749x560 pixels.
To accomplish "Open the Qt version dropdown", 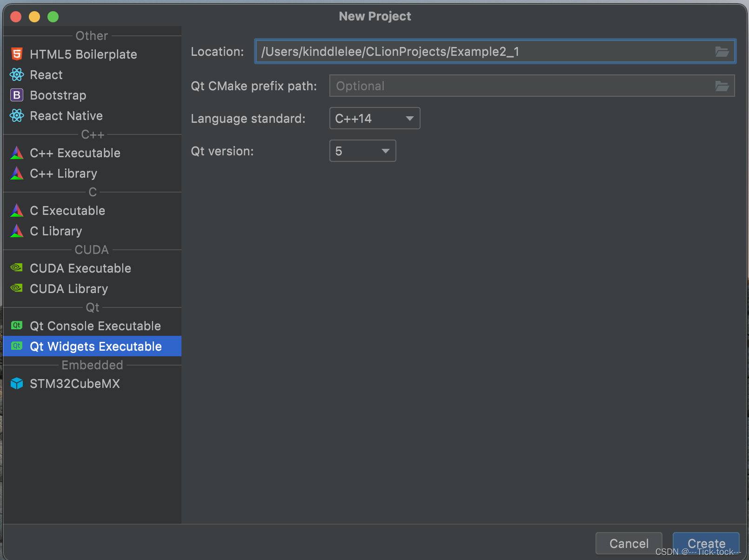I will click(362, 151).
